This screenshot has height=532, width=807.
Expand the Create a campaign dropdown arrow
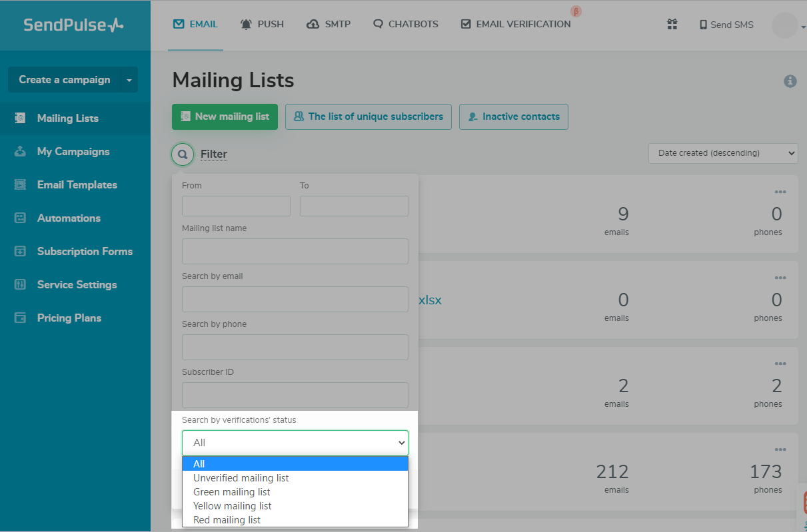[129, 80]
